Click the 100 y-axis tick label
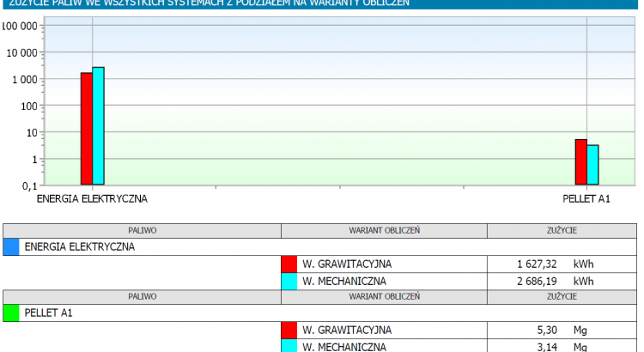644x352 pixels. click(x=29, y=106)
